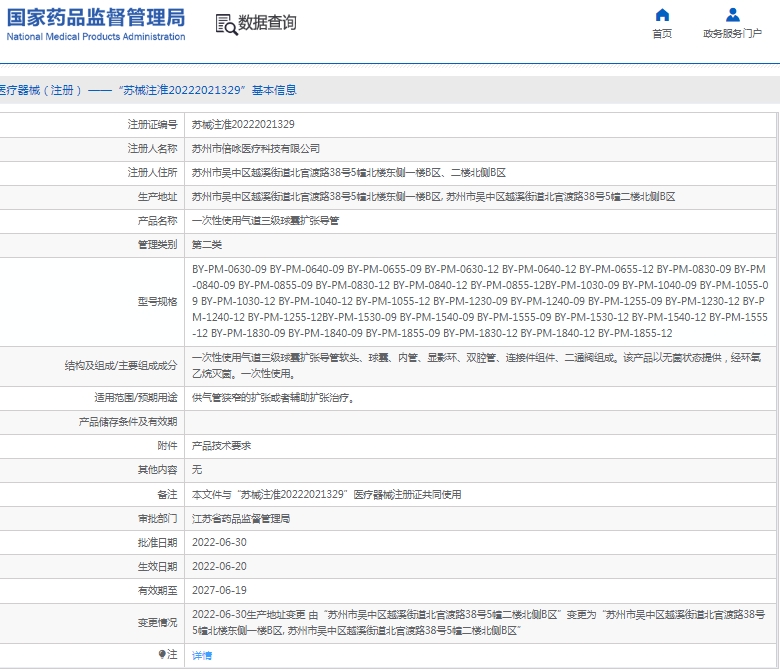This screenshot has height=671, width=780.
Task: Click the 数据查询 search document icon
Action: 226,24
